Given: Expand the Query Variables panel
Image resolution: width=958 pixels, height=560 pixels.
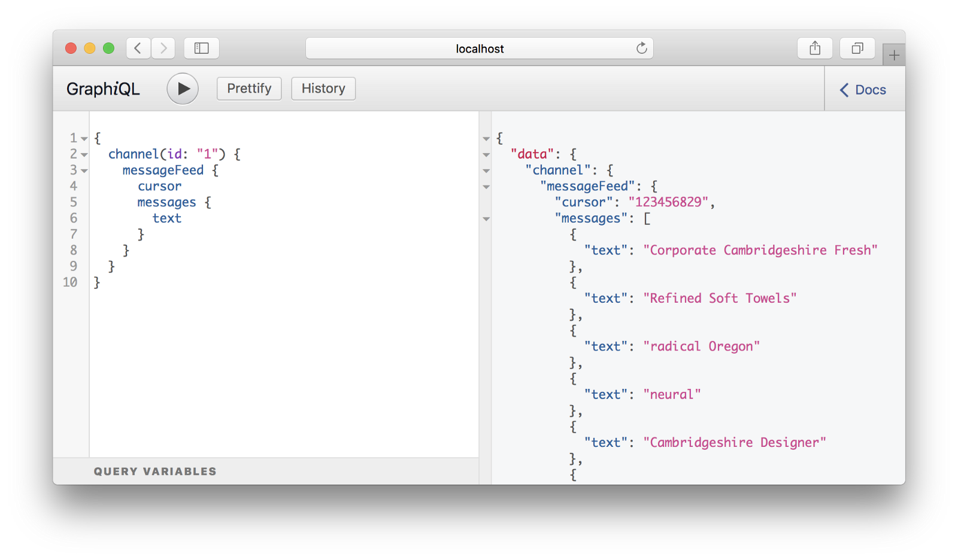Looking at the screenshot, I should [155, 471].
